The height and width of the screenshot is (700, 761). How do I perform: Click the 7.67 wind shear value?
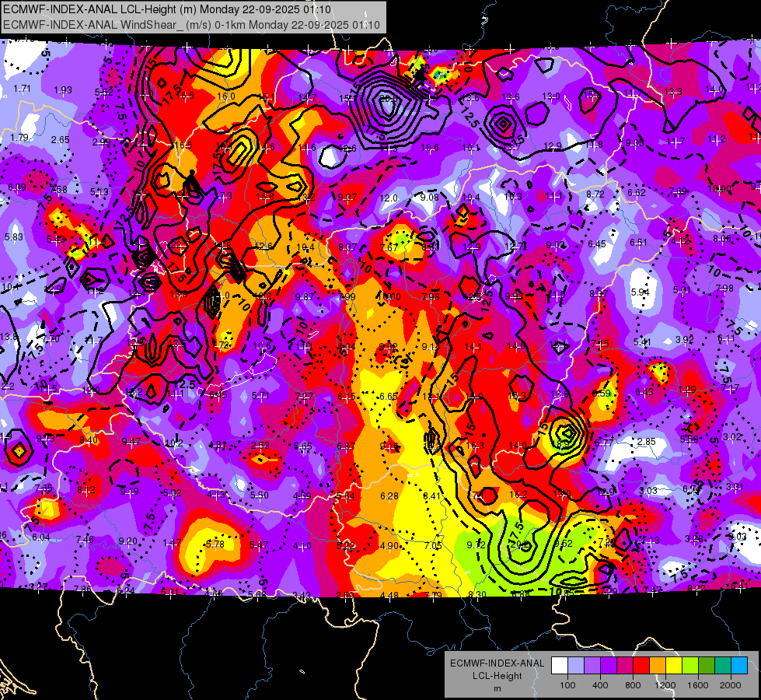pyautogui.click(x=389, y=248)
